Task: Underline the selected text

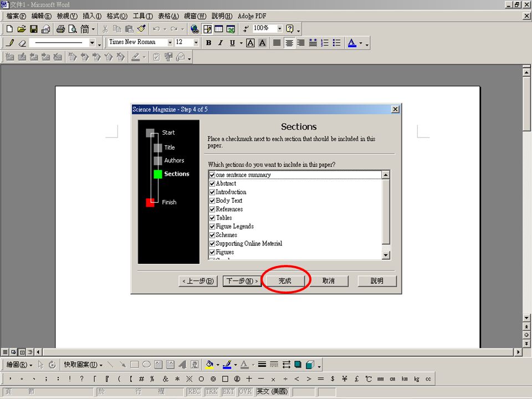Action: [x=232, y=43]
